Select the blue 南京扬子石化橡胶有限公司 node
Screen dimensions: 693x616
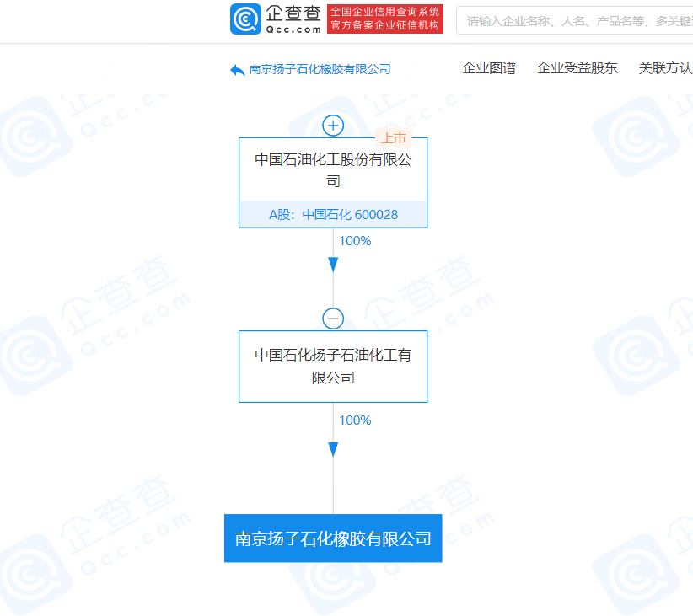click(333, 538)
